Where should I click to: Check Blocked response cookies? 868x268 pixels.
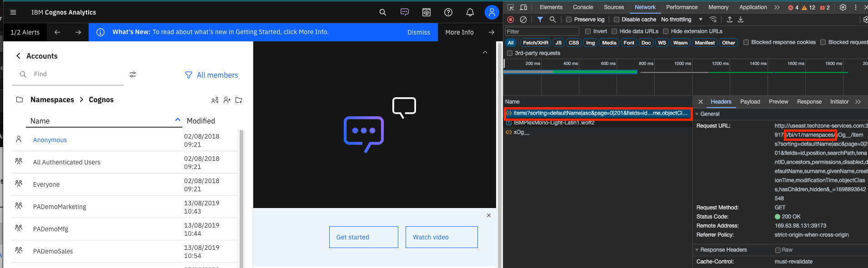746,42
